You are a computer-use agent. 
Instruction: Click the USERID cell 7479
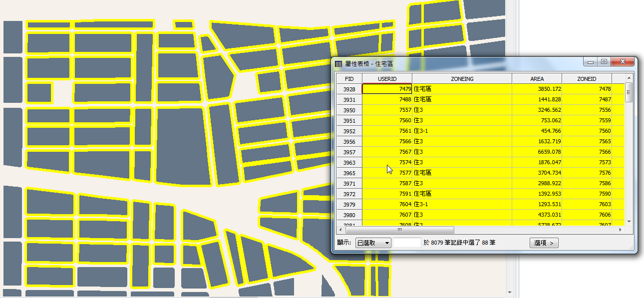[x=387, y=89]
